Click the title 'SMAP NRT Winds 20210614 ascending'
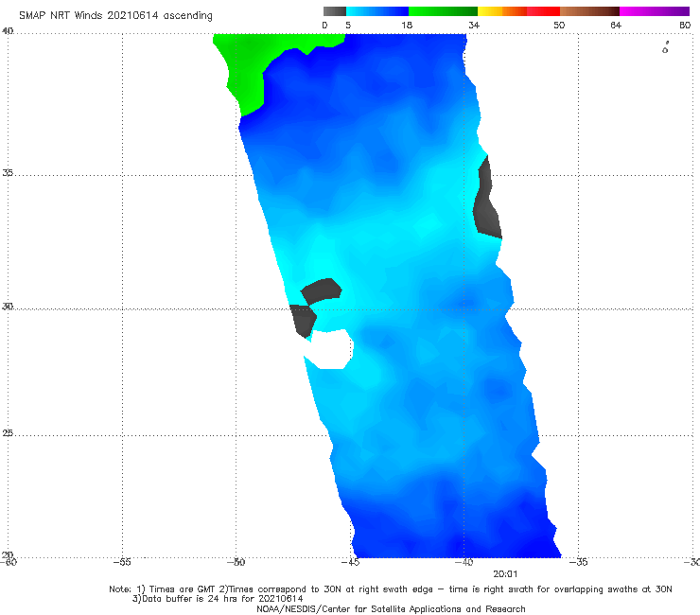This screenshot has height=615, width=700. (x=115, y=15)
